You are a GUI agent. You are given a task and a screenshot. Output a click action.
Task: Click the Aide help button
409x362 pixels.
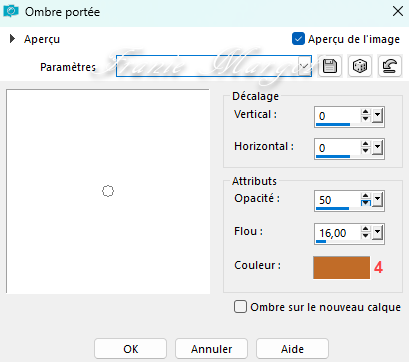[292, 349]
